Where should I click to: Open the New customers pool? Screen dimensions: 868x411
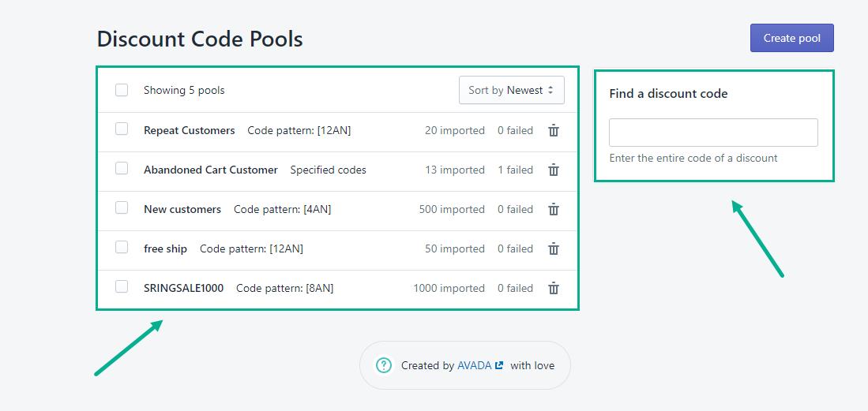tap(182, 209)
